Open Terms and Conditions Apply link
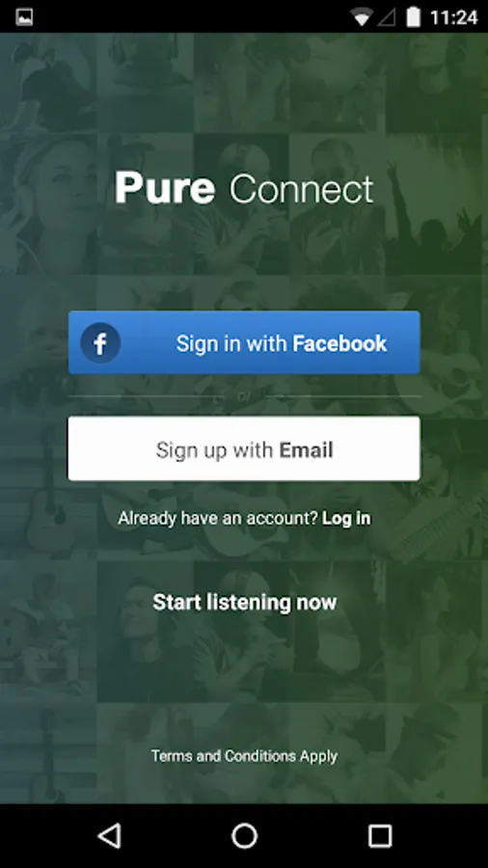The image size is (488, 868). click(245, 756)
